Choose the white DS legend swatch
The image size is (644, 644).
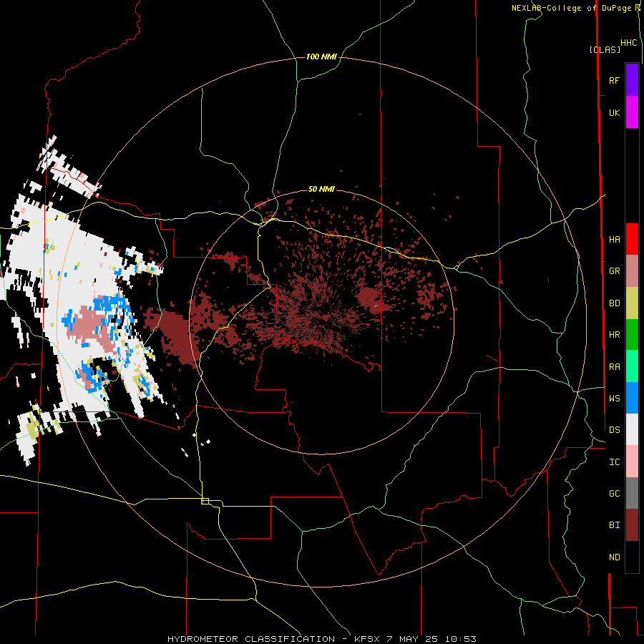[632, 429]
